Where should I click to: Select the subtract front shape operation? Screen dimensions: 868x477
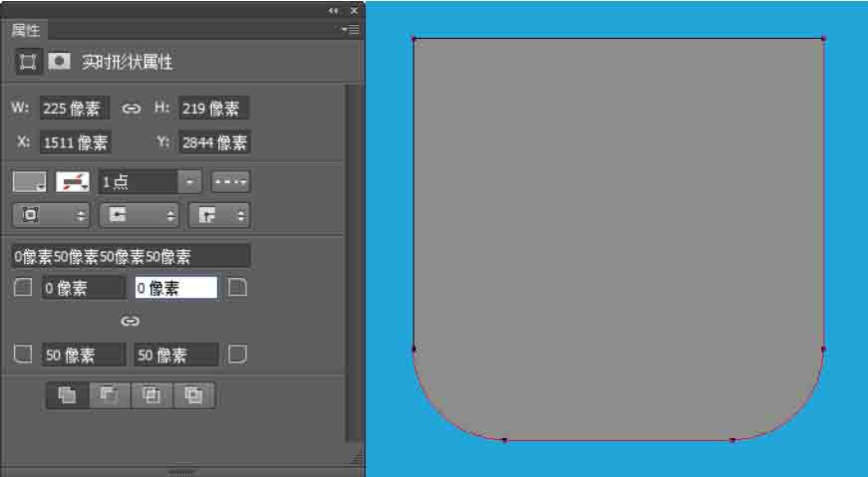click(x=109, y=395)
